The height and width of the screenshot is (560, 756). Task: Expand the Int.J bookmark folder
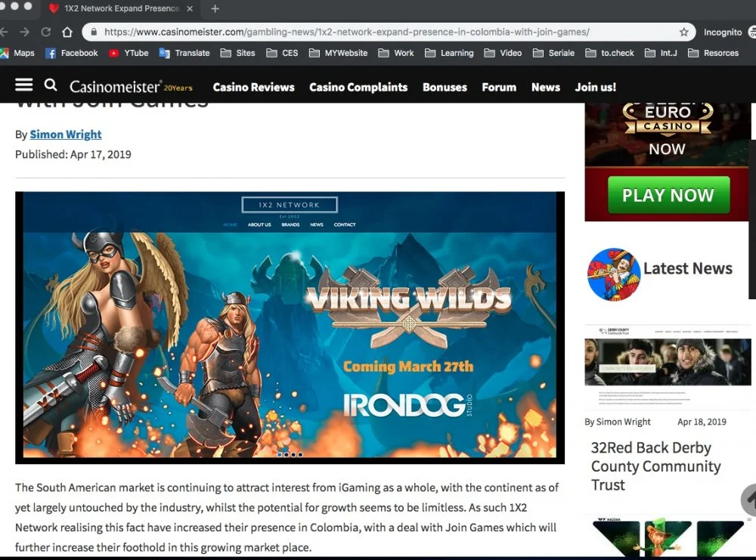pyautogui.click(x=661, y=53)
